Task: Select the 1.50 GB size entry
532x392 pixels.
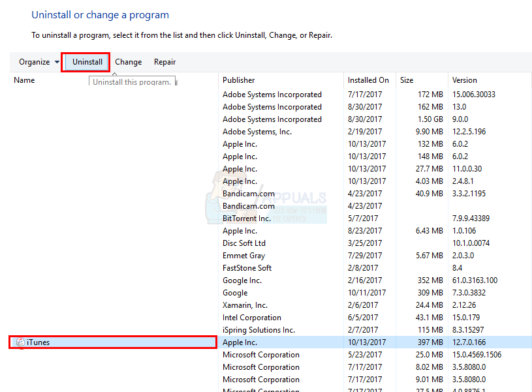Action: click(430, 119)
